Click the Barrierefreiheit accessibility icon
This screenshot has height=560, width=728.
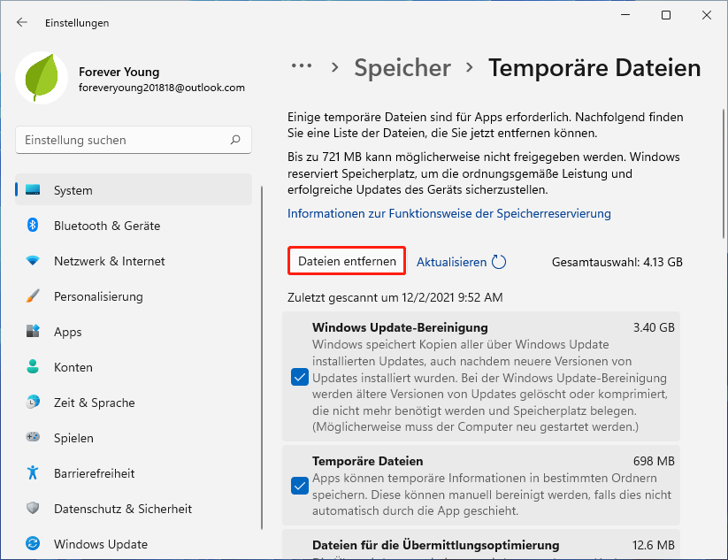(x=33, y=472)
